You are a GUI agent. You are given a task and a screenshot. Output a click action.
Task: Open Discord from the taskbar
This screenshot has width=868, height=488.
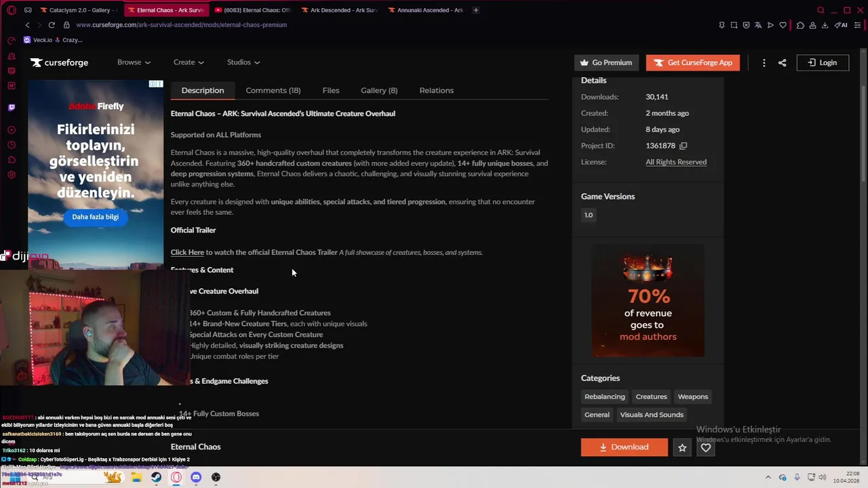click(x=196, y=477)
